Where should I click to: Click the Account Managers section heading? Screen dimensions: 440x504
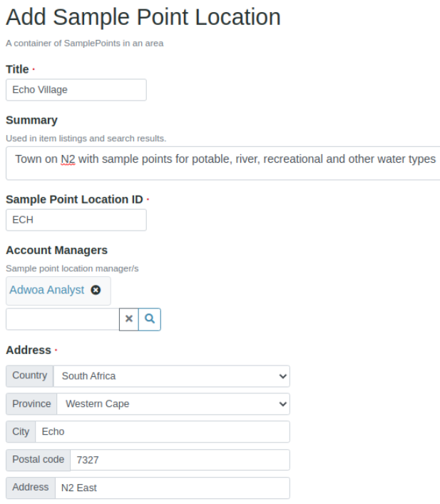pyautogui.click(x=56, y=251)
